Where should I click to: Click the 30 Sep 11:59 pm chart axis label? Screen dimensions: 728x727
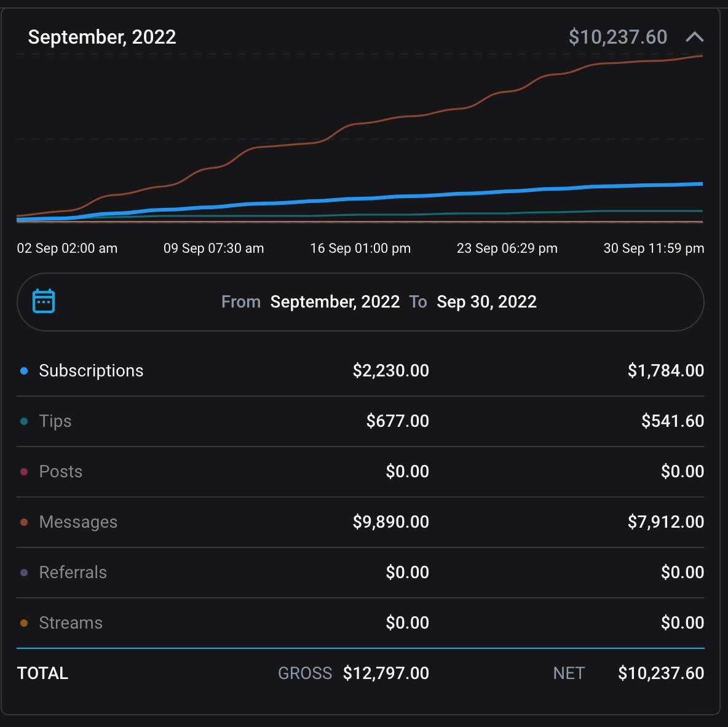(654, 248)
